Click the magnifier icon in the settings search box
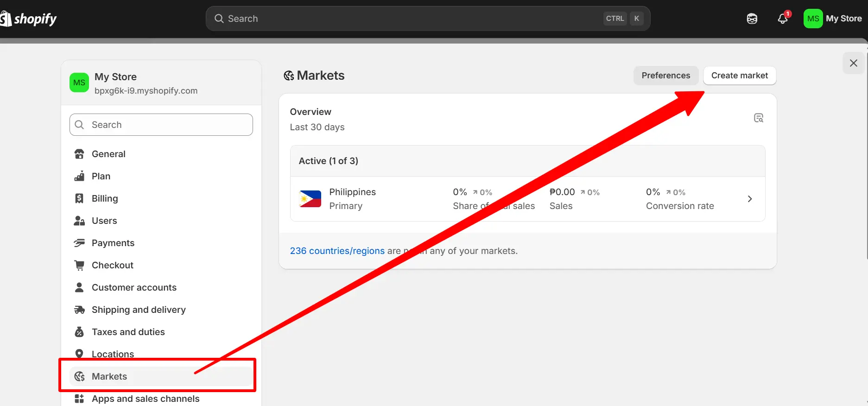 coord(79,125)
